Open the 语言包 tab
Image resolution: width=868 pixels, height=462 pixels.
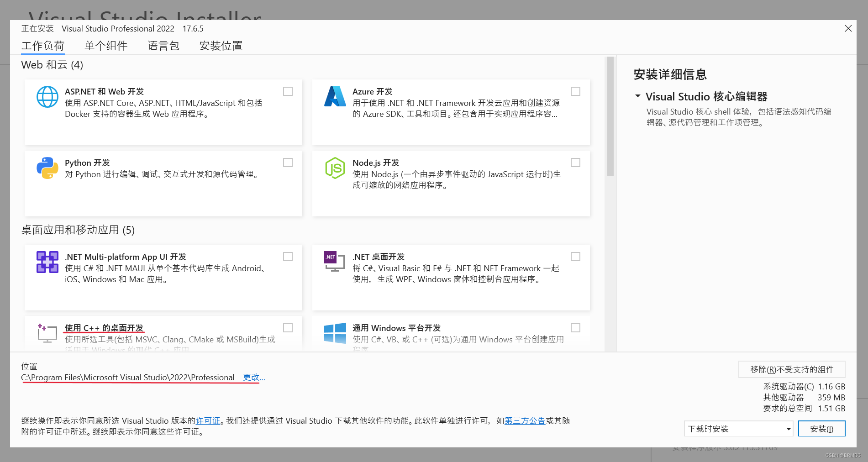point(163,46)
